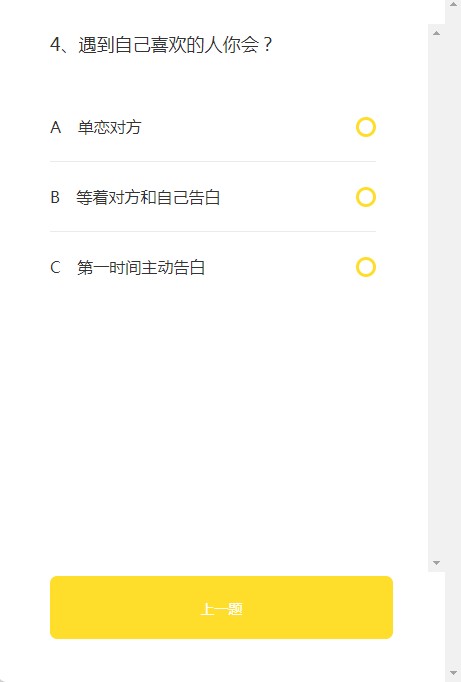Click the outer page scrollbar track
The height and width of the screenshot is (682, 461).
point(453,338)
